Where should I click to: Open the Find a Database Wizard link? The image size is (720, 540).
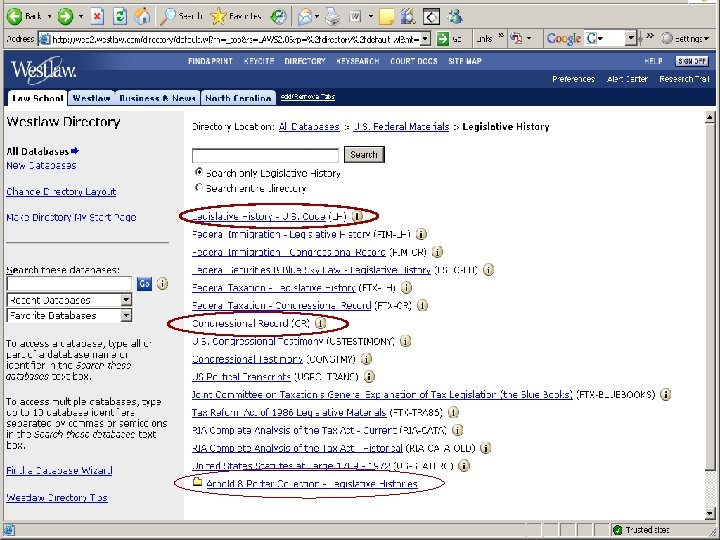point(59,471)
